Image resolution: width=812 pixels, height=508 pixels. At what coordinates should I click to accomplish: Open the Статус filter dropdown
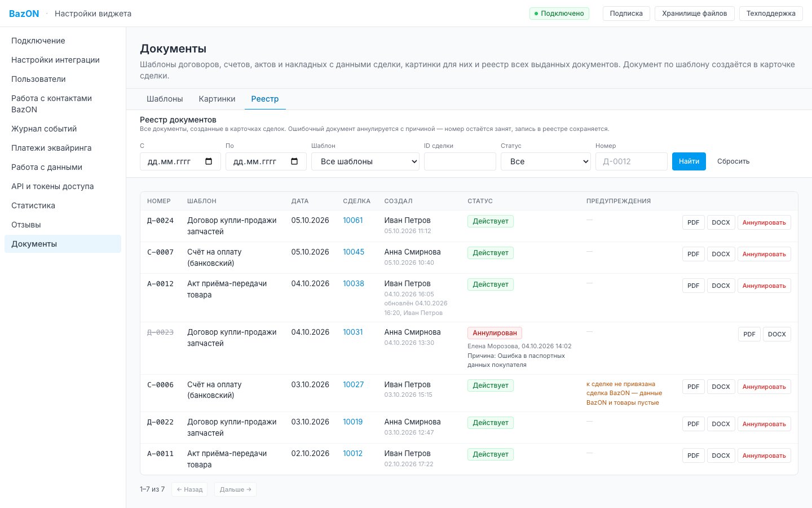(546, 161)
